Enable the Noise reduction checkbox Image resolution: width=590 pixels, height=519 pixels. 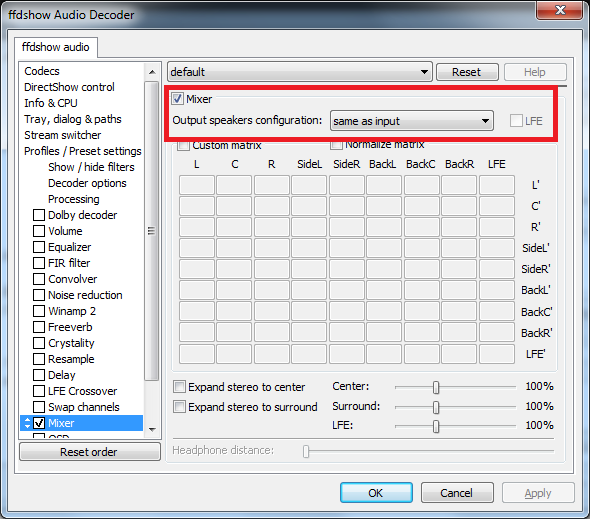point(39,295)
